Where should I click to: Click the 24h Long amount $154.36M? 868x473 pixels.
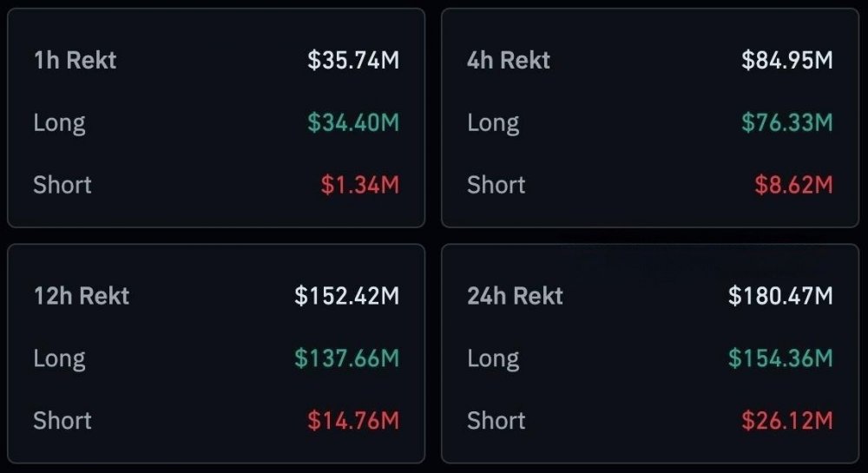tap(781, 358)
